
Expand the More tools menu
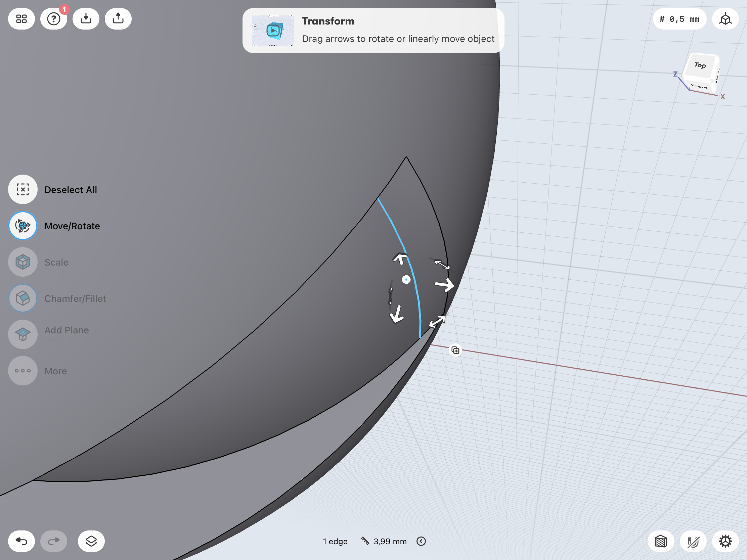pos(23,371)
